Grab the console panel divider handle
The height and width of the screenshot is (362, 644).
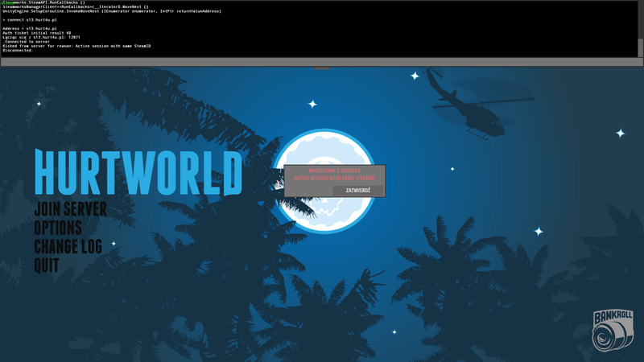(x=321, y=68)
